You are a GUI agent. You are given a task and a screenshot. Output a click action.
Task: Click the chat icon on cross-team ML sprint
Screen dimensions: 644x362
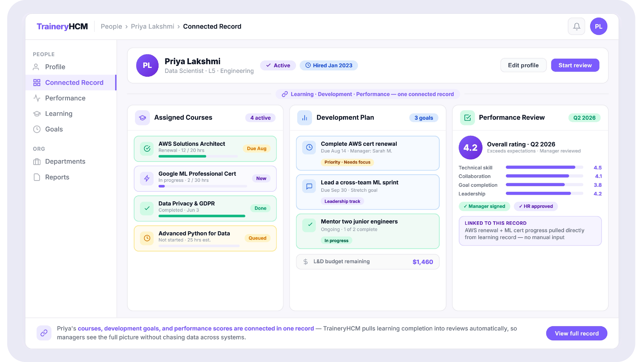(309, 186)
